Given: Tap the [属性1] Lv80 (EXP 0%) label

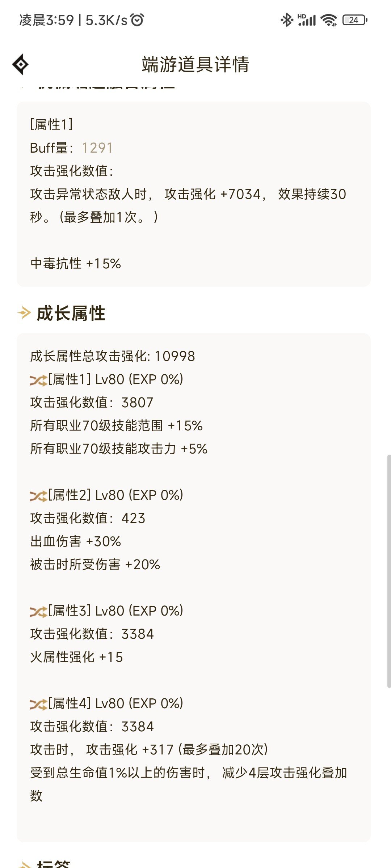Looking at the screenshot, I should point(116,379).
